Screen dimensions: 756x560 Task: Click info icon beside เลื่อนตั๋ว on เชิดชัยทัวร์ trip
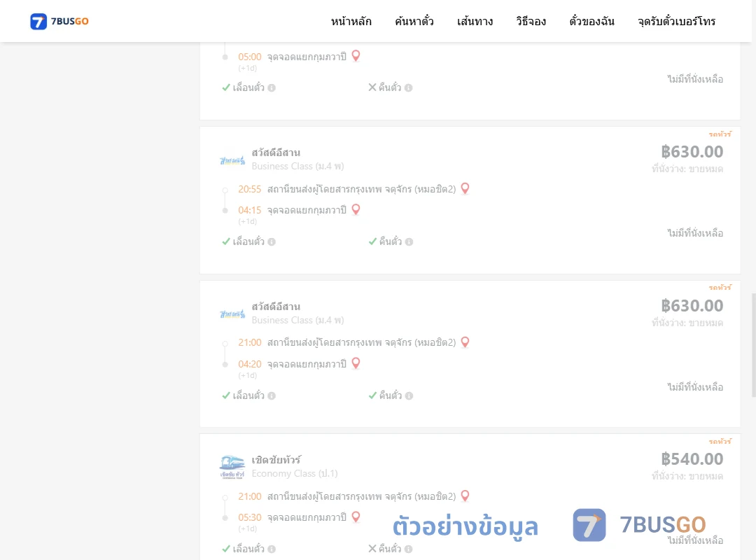[272, 549]
